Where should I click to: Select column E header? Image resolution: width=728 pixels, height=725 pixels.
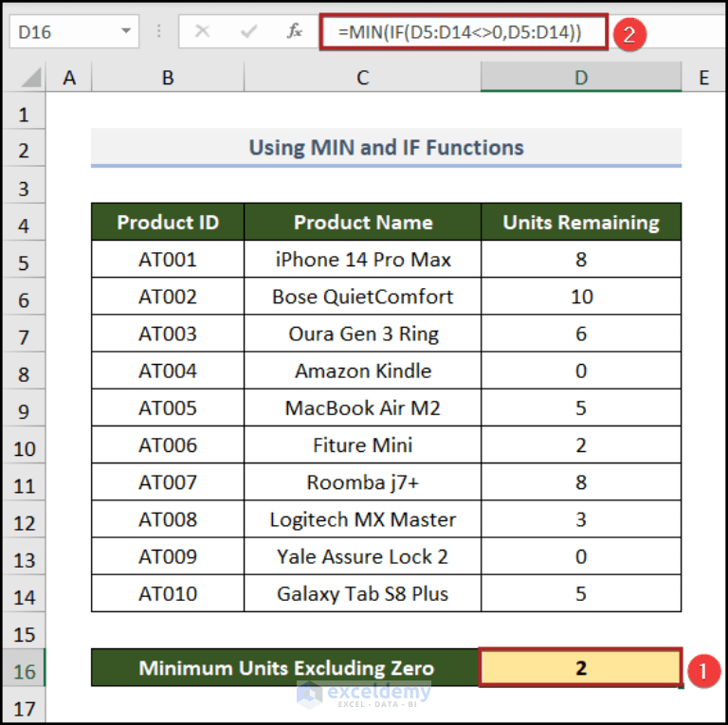703,78
